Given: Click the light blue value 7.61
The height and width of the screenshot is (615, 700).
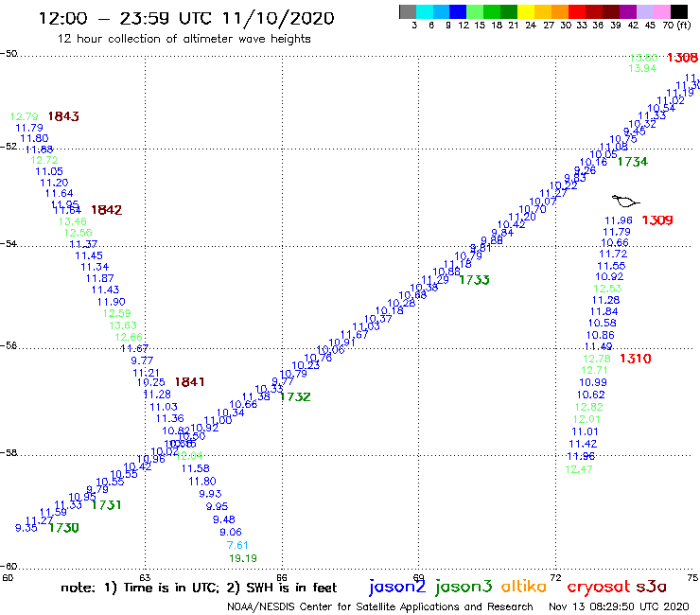Looking at the screenshot, I should (x=237, y=545).
